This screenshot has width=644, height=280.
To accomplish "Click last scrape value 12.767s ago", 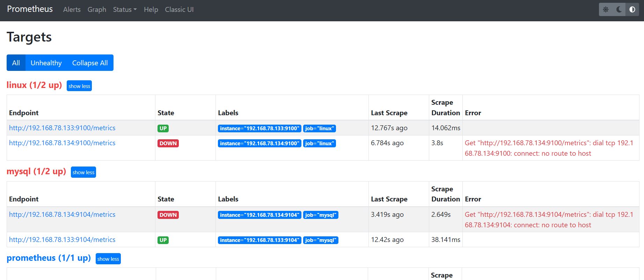I will [389, 128].
